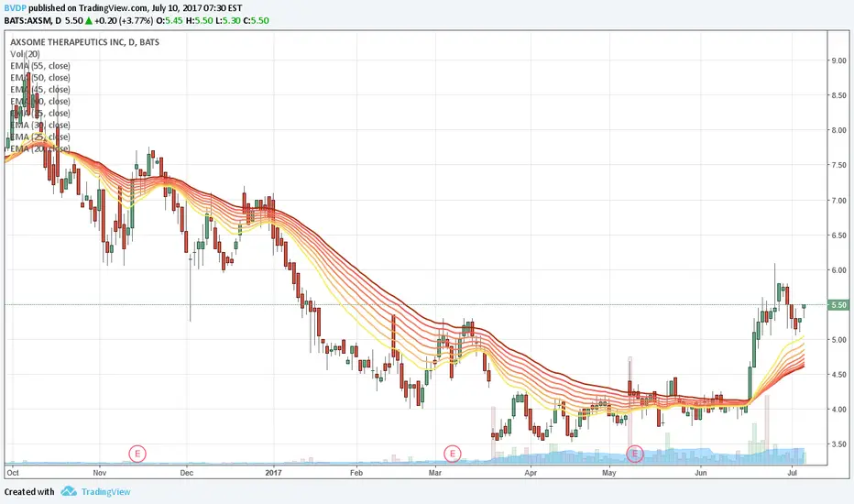
Task: Click the Jun label on time axis
Action: 700,473
